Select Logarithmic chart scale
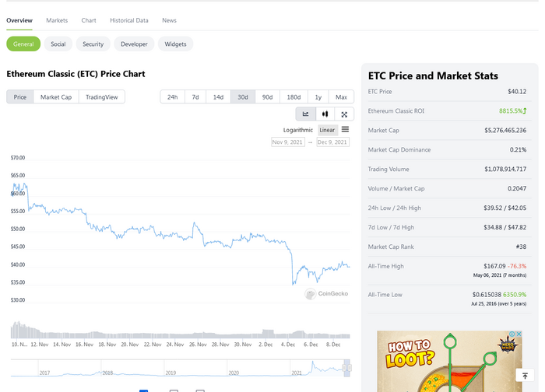The height and width of the screenshot is (392, 545). 298,130
